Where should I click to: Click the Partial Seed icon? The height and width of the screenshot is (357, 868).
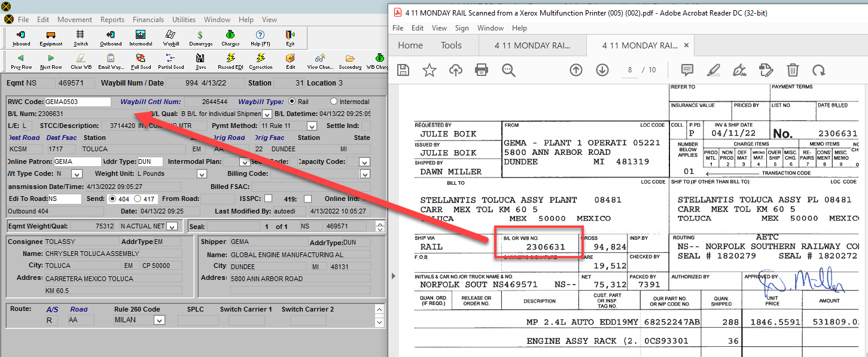pos(170,62)
